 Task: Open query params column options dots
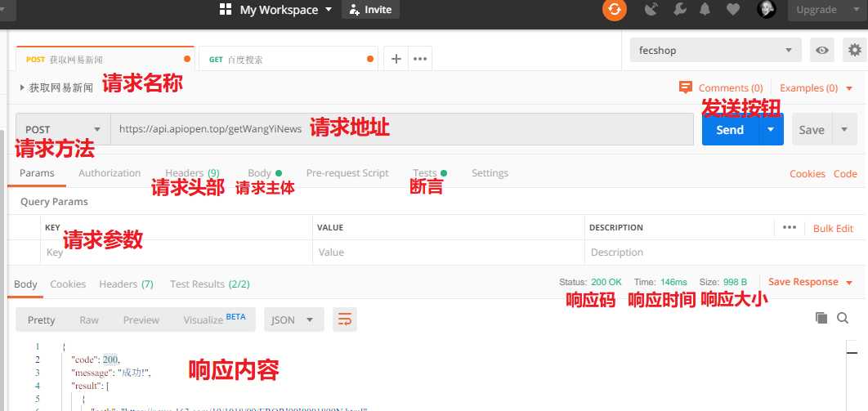tap(790, 227)
